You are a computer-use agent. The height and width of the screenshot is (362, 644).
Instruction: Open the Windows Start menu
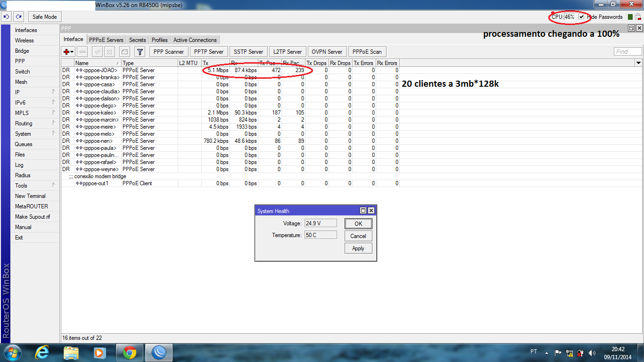pos(13,352)
